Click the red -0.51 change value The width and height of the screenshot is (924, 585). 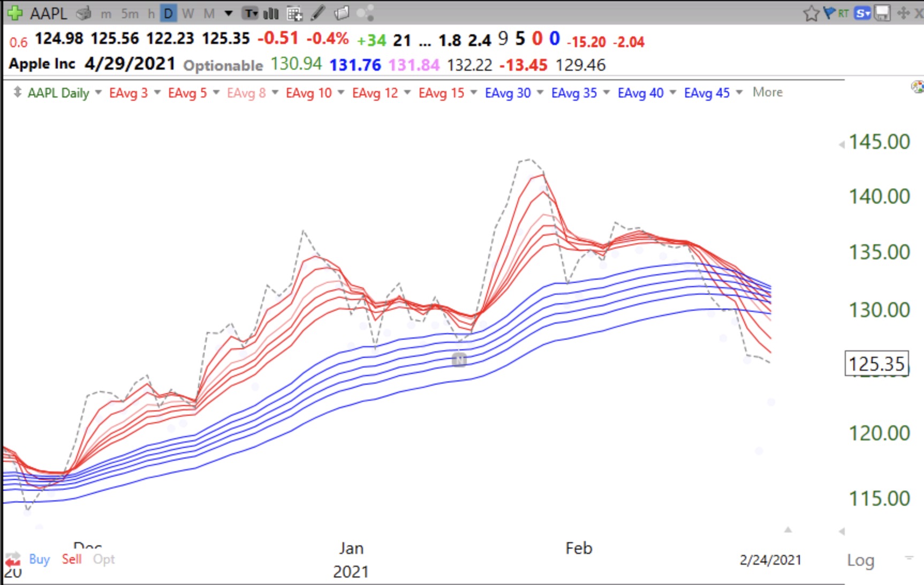click(x=278, y=39)
